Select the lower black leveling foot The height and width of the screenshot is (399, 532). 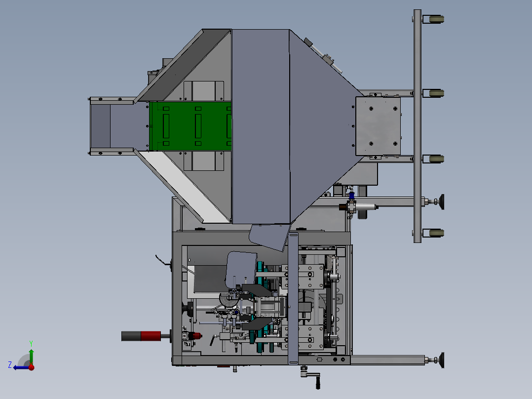[441, 360]
